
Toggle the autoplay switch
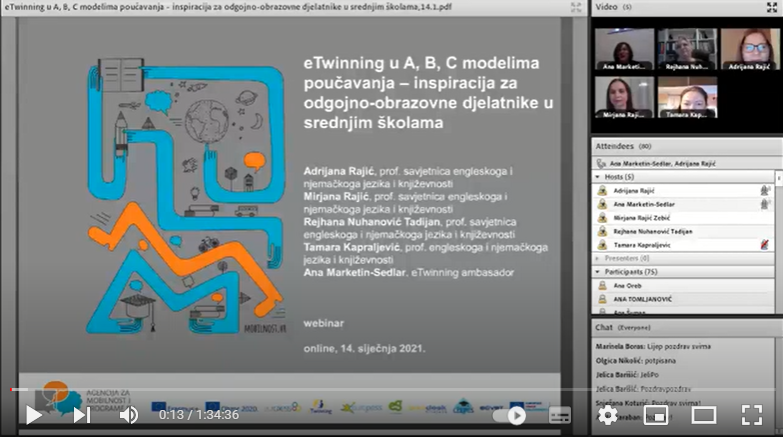click(x=510, y=416)
